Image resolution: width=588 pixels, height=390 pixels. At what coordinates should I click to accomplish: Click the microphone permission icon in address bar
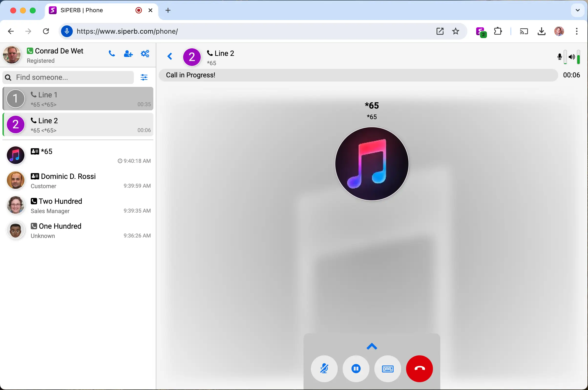pyautogui.click(x=67, y=31)
